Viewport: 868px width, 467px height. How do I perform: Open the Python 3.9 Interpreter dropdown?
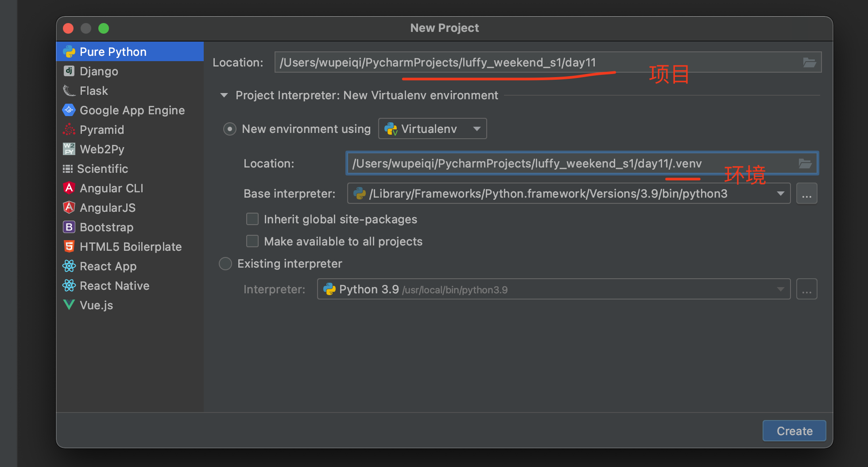point(554,289)
